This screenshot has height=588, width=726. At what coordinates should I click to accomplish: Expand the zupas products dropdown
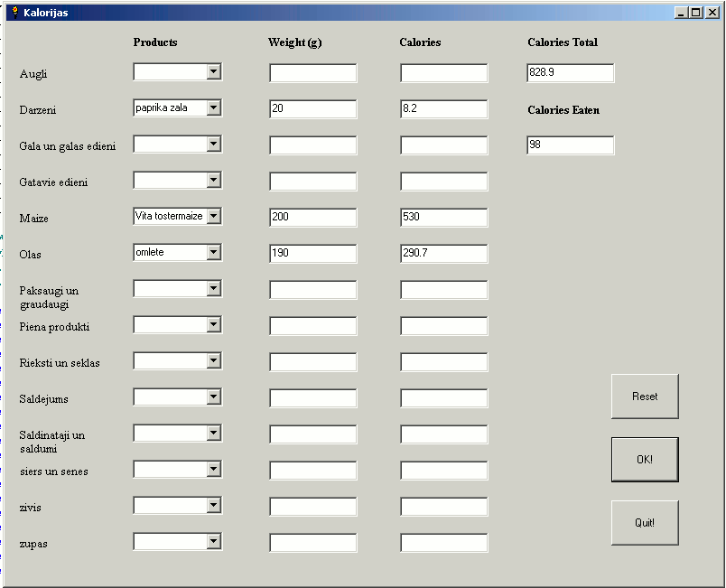click(213, 542)
